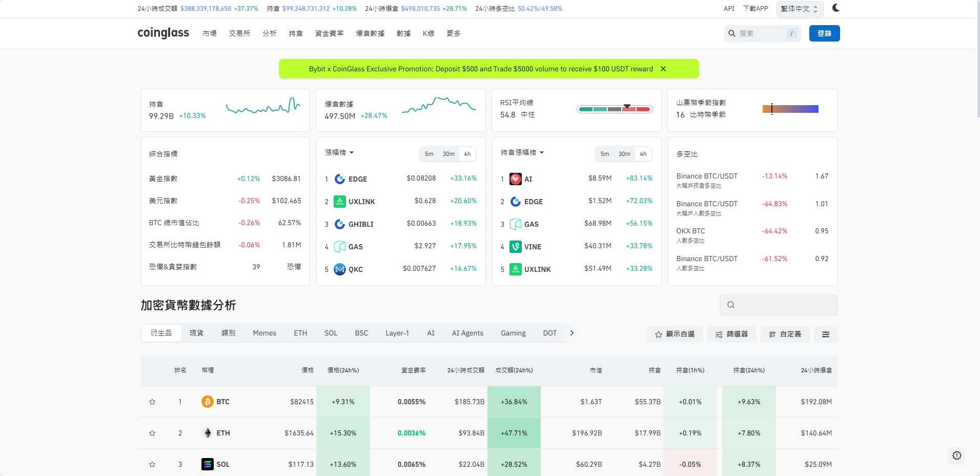Click the Bitcoin coin icon
Viewport: 980px width, 476px height.
pyautogui.click(x=207, y=402)
